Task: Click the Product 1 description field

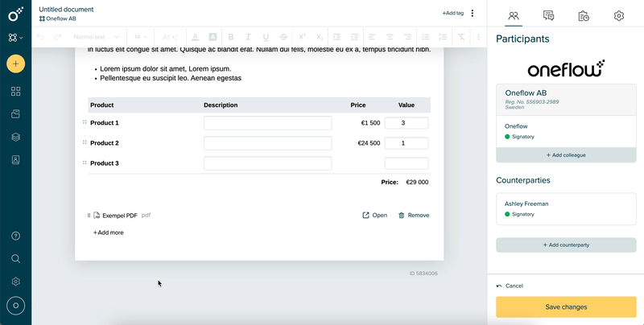Action: [268, 123]
